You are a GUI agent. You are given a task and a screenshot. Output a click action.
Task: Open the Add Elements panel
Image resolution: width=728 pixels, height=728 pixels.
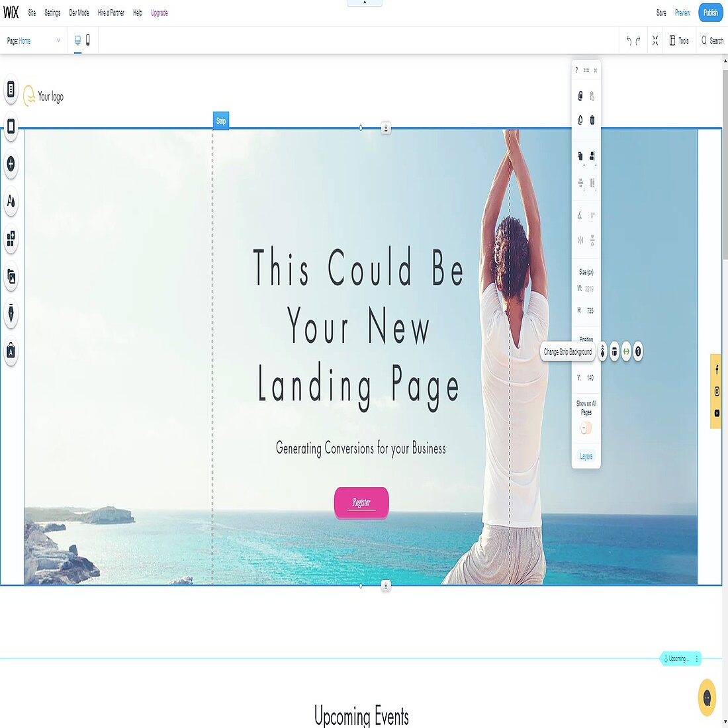click(x=11, y=165)
